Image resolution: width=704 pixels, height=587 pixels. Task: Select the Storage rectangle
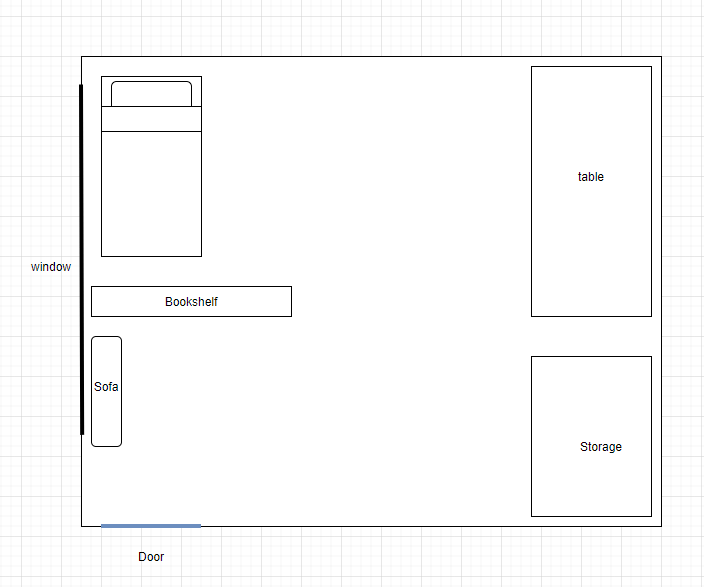point(591,400)
